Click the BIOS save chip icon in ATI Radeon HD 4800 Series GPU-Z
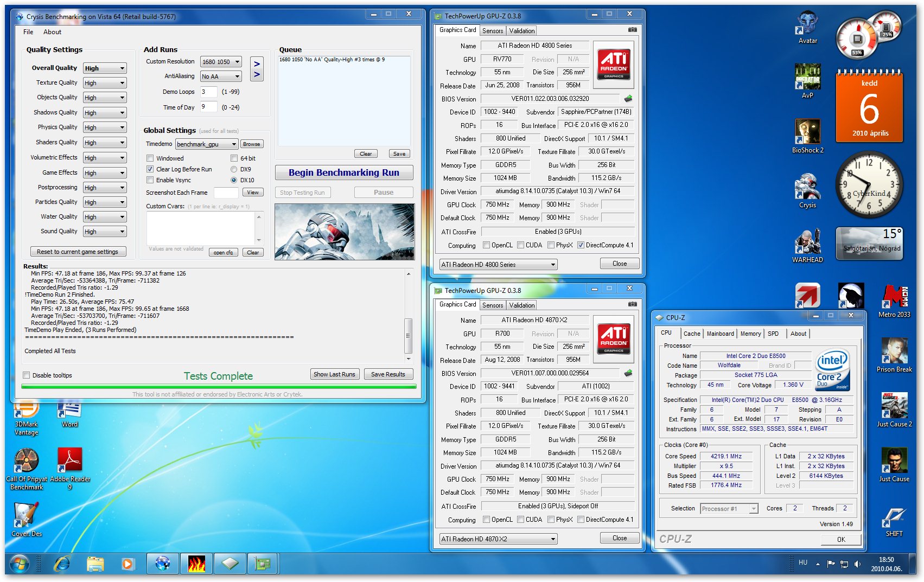 point(628,99)
